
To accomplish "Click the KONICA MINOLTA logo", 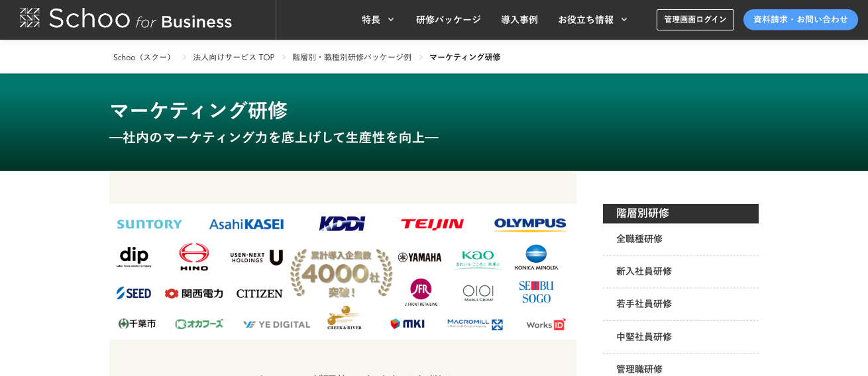I will tap(536, 258).
